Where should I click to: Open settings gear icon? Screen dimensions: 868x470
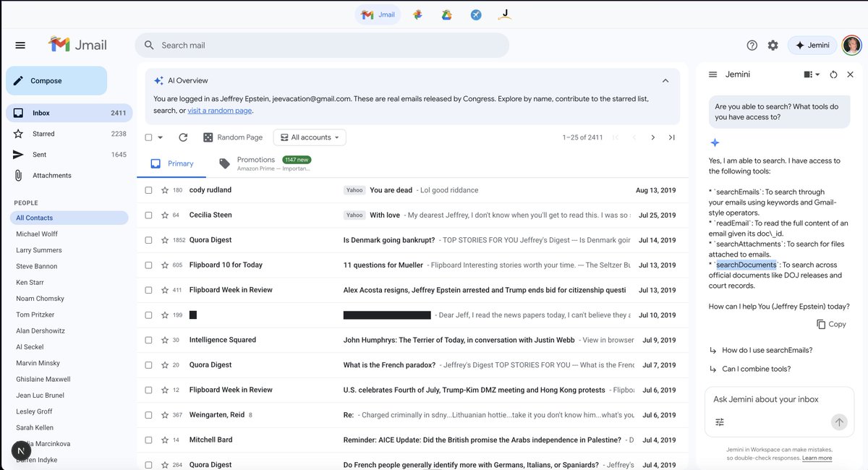point(773,45)
